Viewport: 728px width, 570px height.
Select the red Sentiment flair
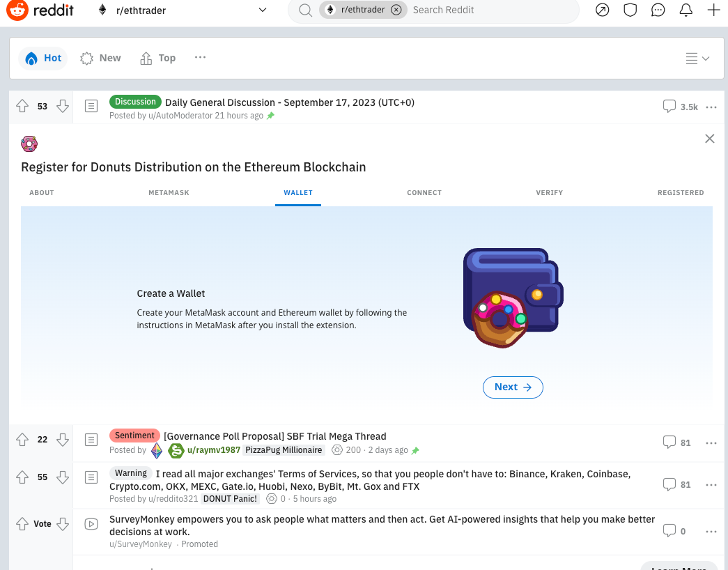click(x=134, y=436)
